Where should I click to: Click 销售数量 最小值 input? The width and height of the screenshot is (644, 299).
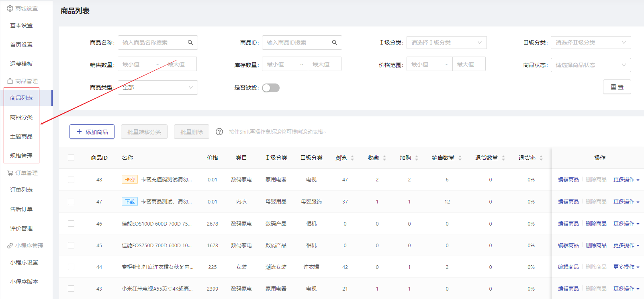[x=135, y=64]
